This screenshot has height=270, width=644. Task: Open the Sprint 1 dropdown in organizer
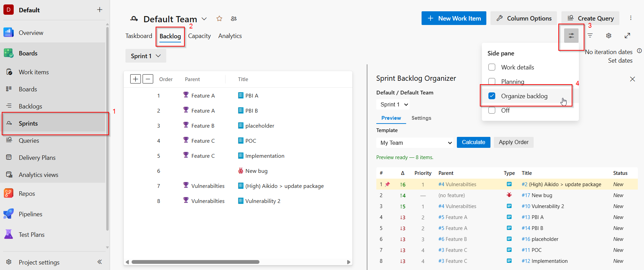pos(393,104)
